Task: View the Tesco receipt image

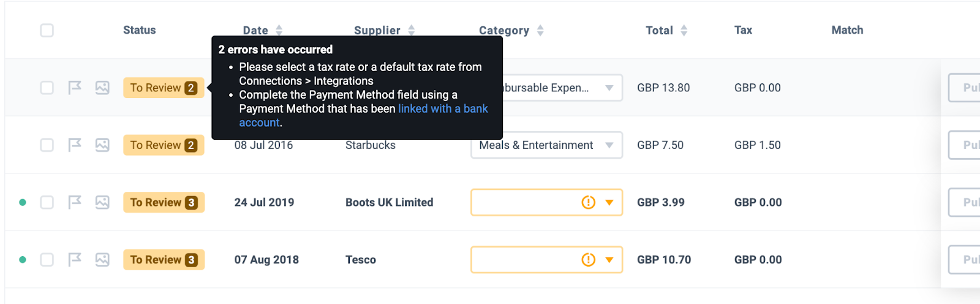Action: point(102,260)
